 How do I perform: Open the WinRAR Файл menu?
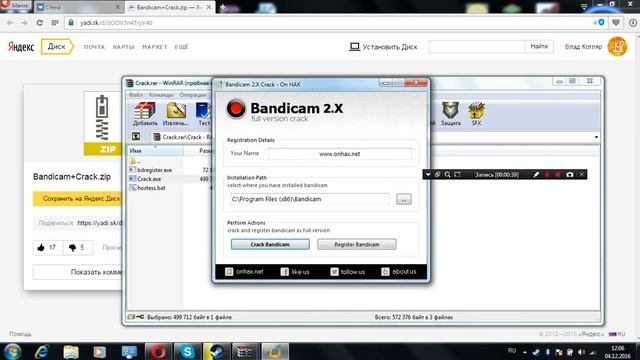point(136,95)
